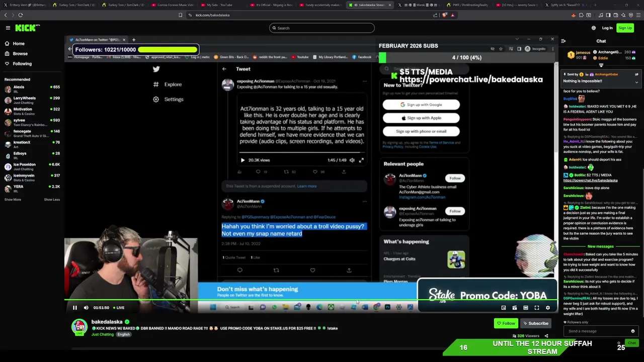Image resolution: width=644 pixels, height=362 pixels.
Task: Share the stream icon
Action: point(546,336)
